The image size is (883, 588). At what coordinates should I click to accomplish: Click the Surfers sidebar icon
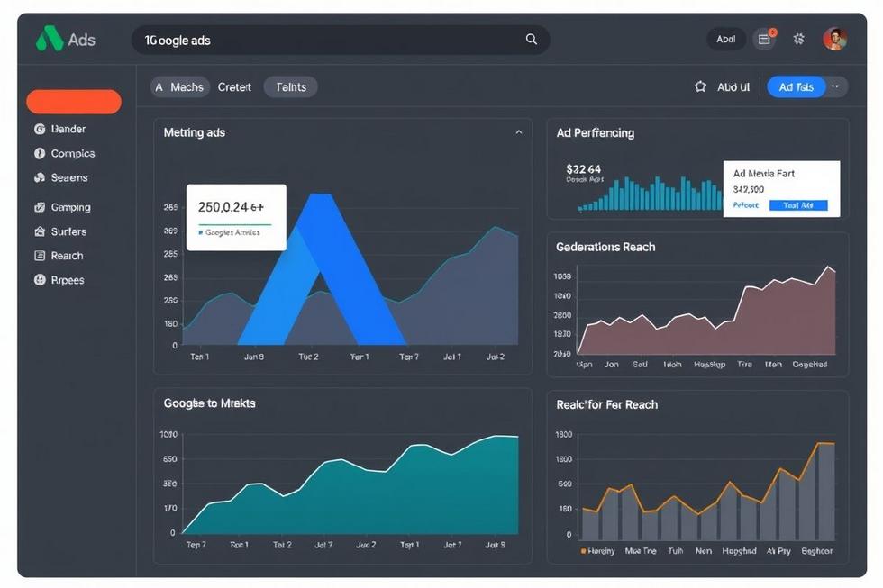pyautogui.click(x=40, y=231)
